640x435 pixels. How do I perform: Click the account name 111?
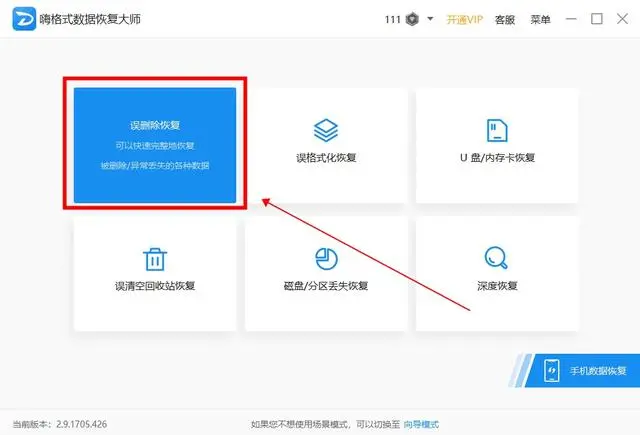click(x=392, y=20)
